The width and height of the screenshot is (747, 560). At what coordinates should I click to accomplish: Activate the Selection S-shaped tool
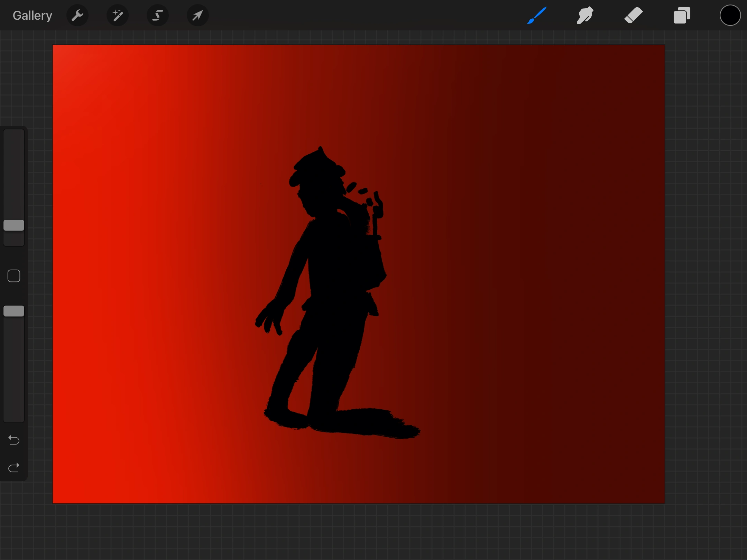(x=158, y=16)
